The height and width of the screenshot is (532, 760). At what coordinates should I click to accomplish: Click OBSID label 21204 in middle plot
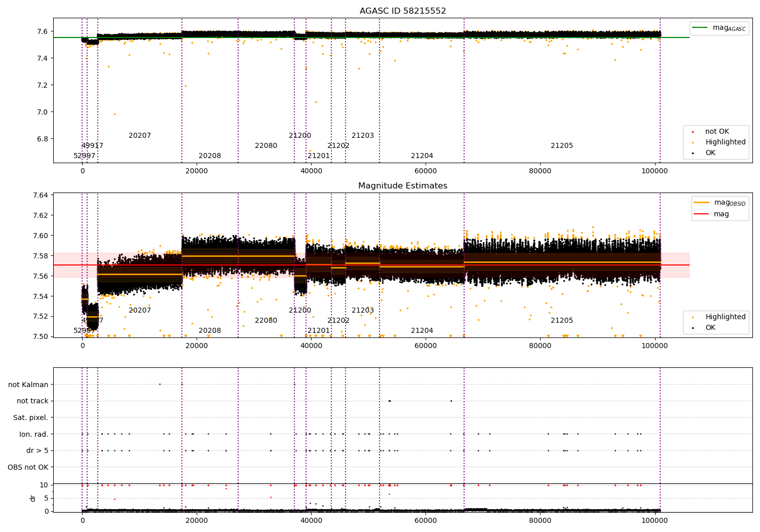[x=422, y=331]
